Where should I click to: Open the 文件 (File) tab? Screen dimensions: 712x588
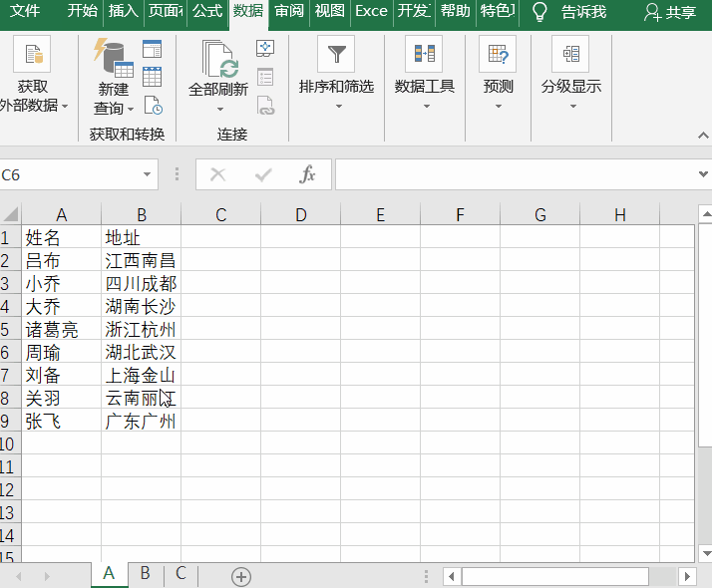[x=25, y=10]
